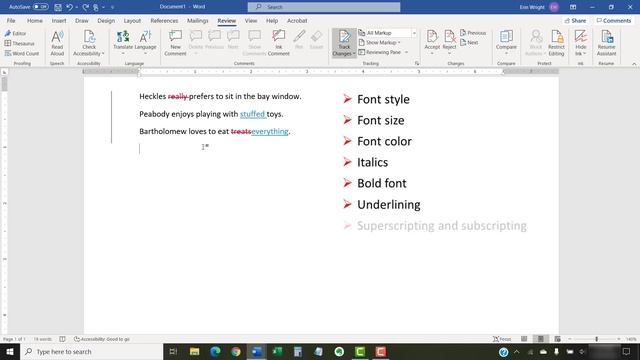Toggle Hide Ink
The image size is (640, 360).
[x=580, y=43]
